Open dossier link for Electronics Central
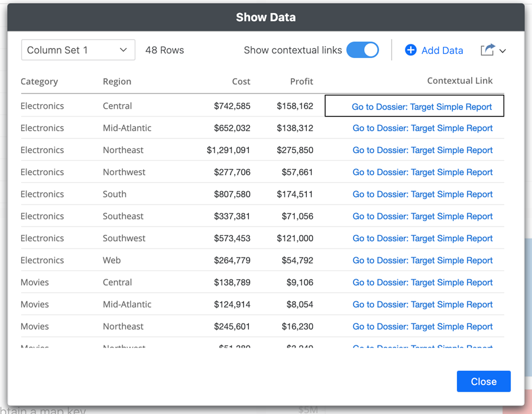This screenshot has width=532, height=414. tap(421, 106)
